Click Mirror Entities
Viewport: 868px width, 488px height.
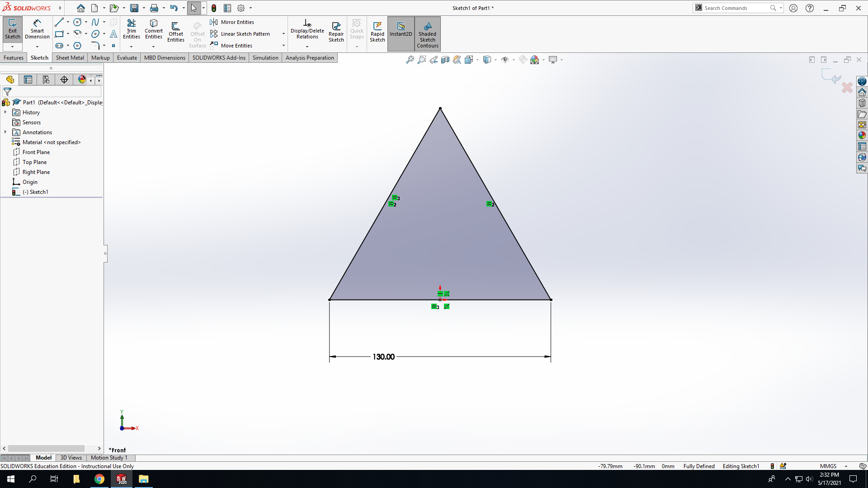(x=232, y=22)
